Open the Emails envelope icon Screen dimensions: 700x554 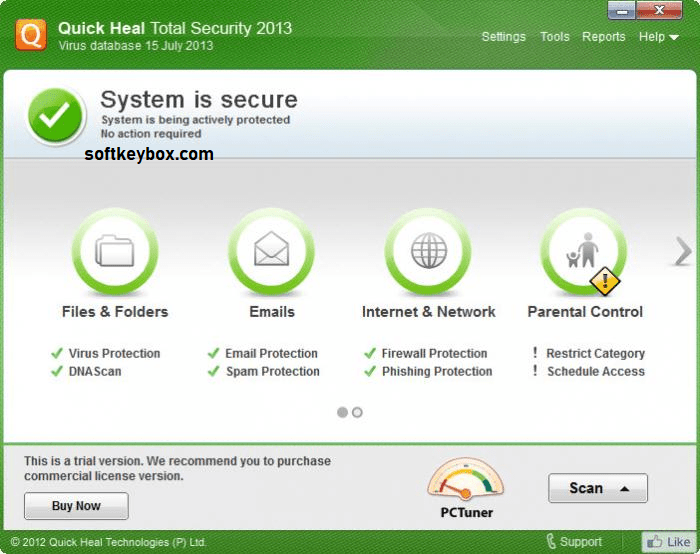pyautogui.click(x=271, y=251)
